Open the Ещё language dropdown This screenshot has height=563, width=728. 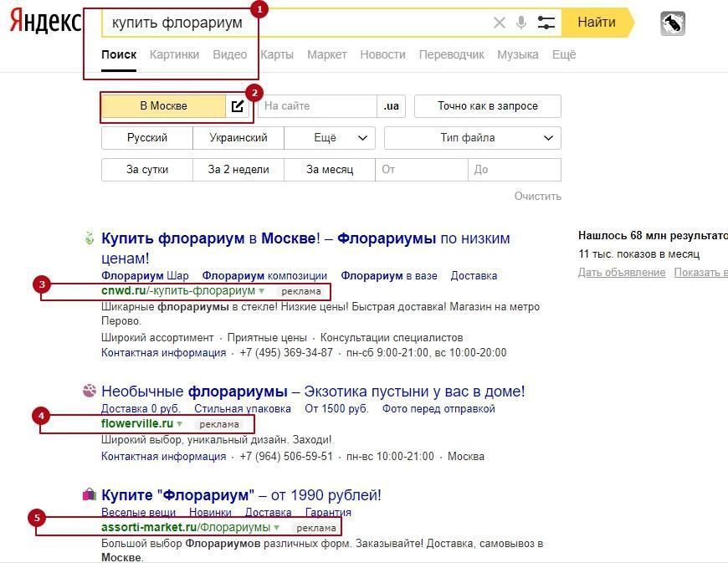330,138
